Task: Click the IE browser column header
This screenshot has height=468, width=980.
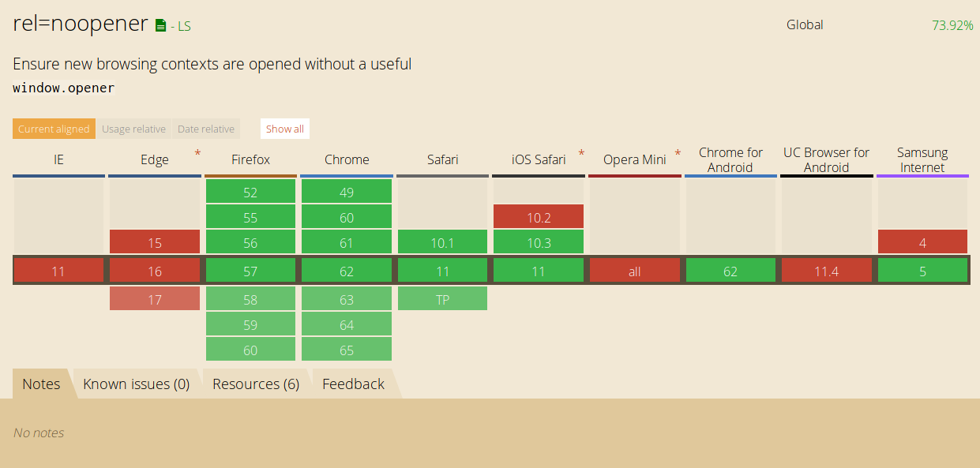Action: [x=58, y=160]
